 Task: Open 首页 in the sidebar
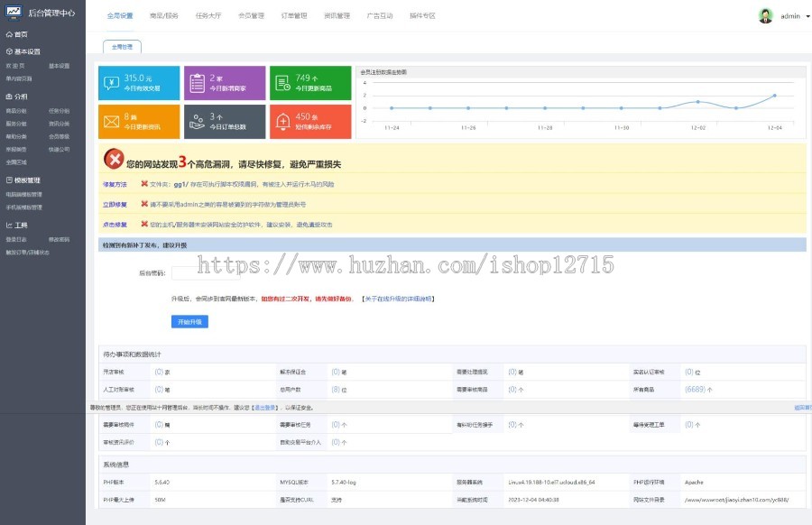coord(20,34)
